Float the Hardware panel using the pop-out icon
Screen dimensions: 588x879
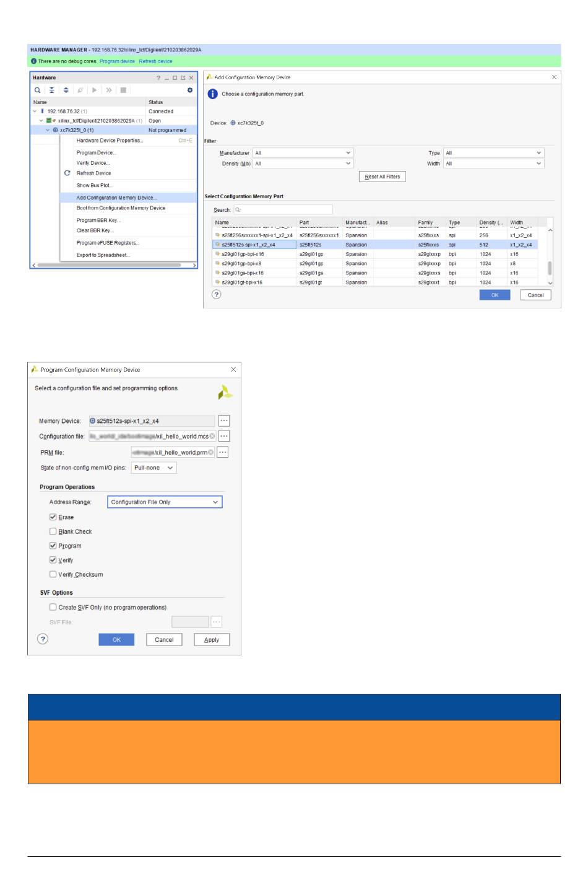click(x=183, y=77)
